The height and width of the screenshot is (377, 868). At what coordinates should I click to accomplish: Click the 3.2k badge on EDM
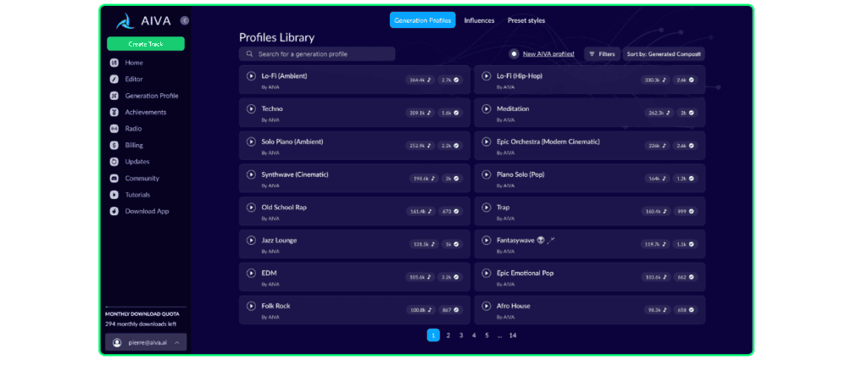click(450, 277)
